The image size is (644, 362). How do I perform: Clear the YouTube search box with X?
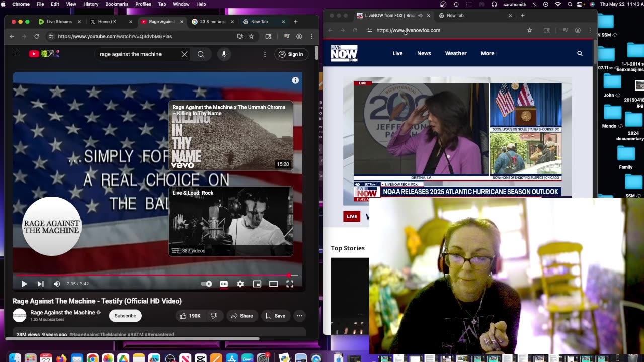[x=184, y=54]
